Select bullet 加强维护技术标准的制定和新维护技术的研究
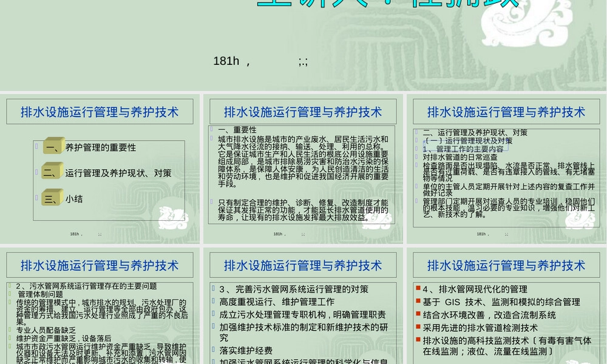Screen dimensions: 607x364 click(x=303, y=332)
